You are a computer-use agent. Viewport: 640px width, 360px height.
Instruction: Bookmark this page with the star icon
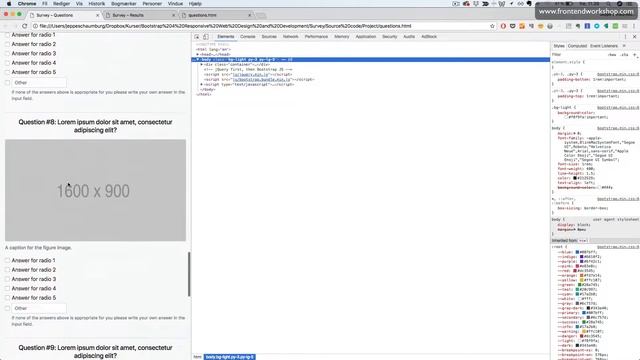click(x=492, y=26)
